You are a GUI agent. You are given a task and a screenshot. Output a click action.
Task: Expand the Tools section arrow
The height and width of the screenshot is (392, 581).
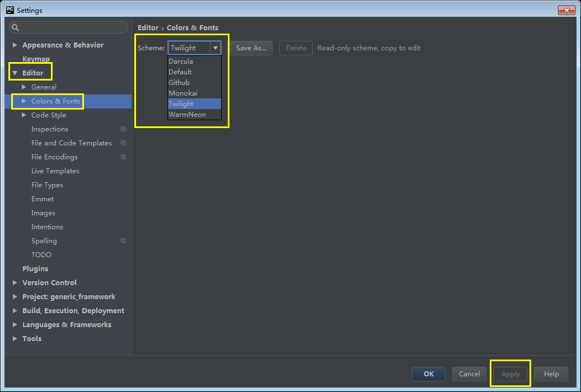pos(15,339)
